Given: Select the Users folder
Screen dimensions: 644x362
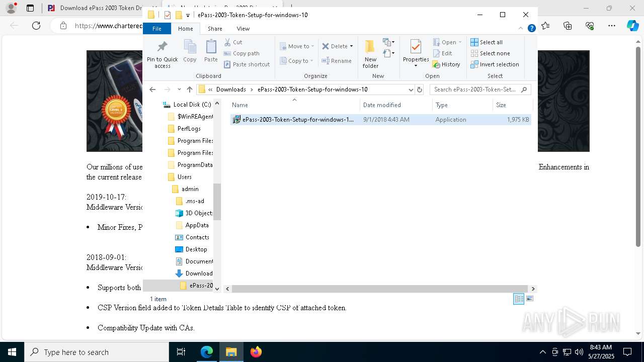Looking at the screenshot, I should point(180,177).
